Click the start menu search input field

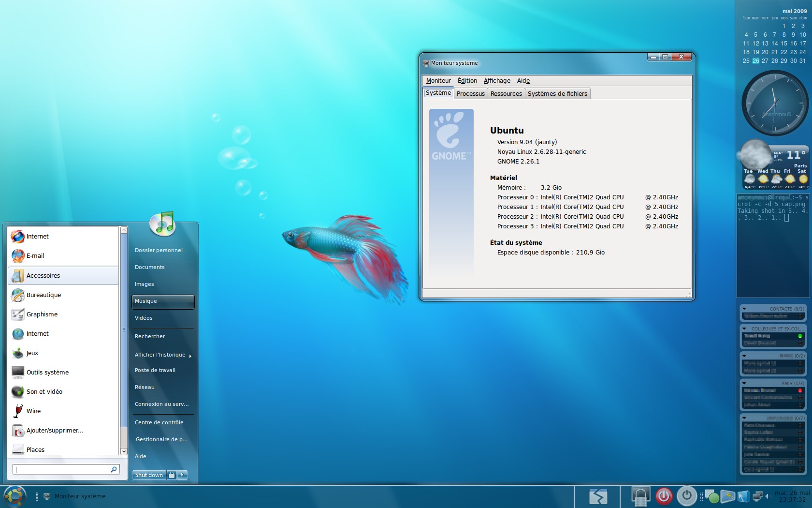[66, 469]
